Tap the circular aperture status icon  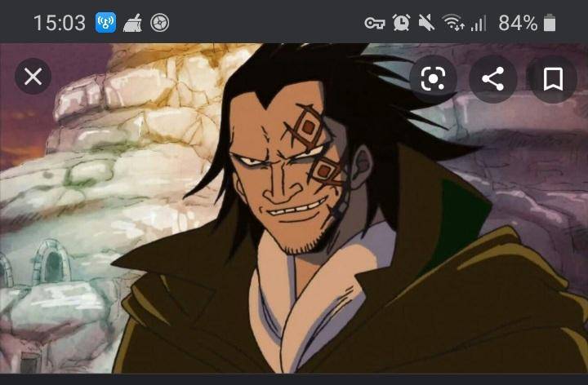tap(160, 23)
